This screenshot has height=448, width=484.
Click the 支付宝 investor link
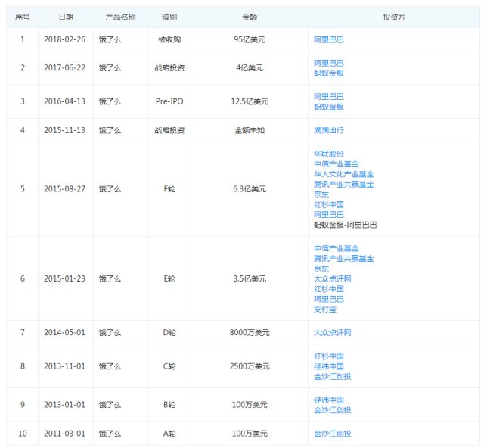[325, 310]
